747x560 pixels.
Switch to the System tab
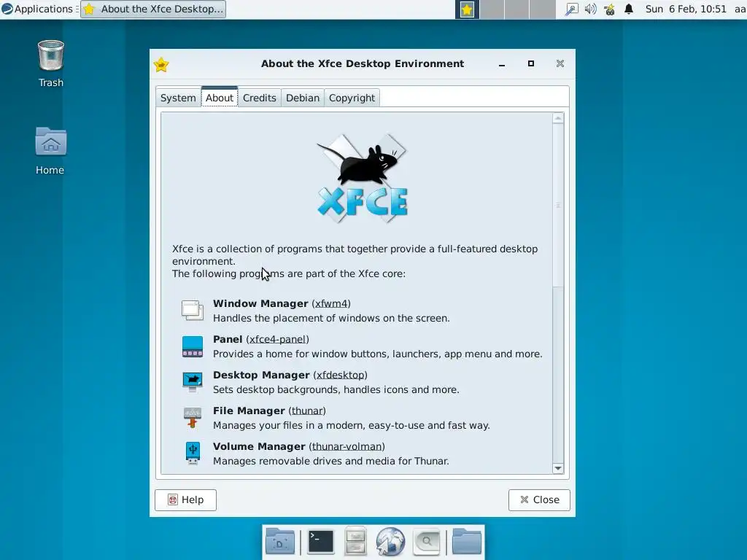[x=178, y=98]
